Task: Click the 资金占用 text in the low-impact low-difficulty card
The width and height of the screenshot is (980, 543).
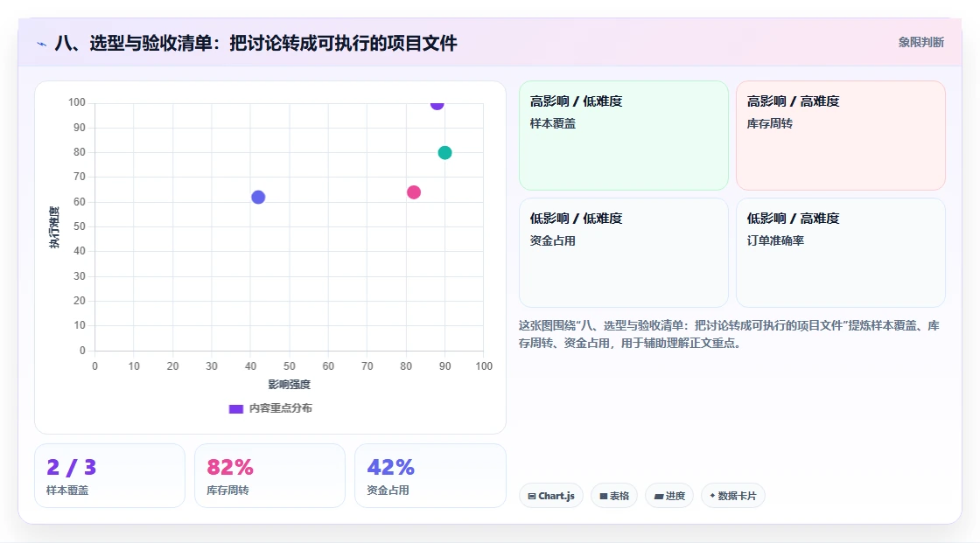Action: pyautogui.click(x=552, y=240)
